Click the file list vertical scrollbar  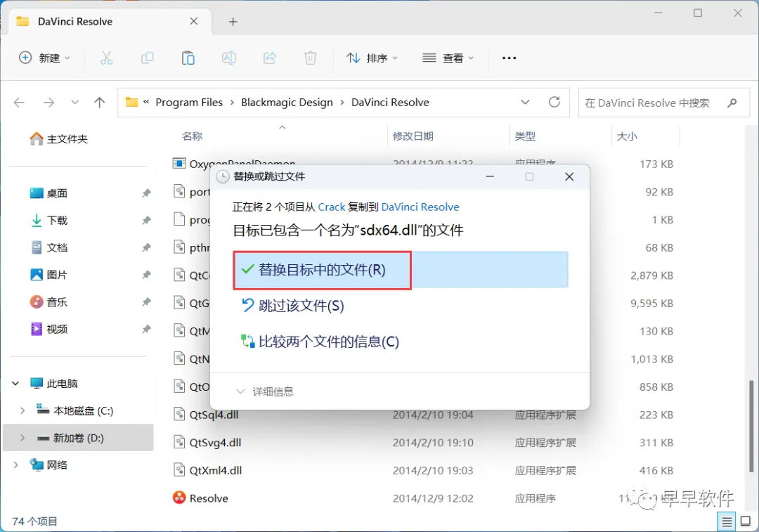pos(752,426)
